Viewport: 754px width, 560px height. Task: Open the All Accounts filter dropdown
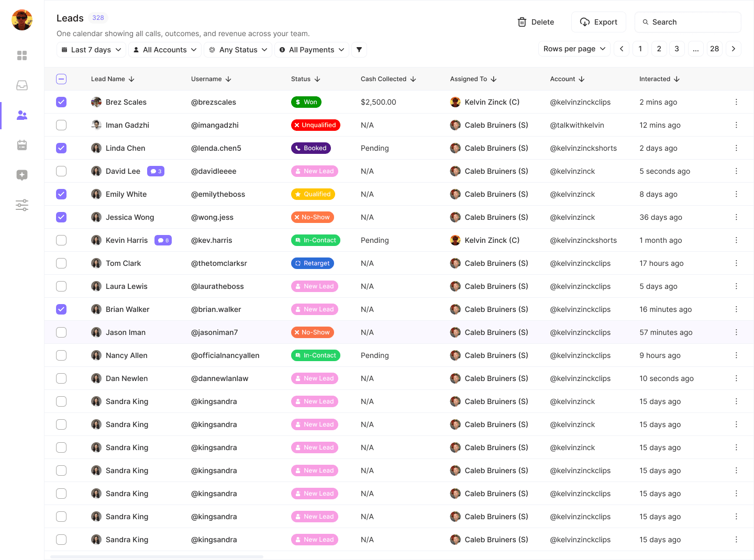[165, 50]
